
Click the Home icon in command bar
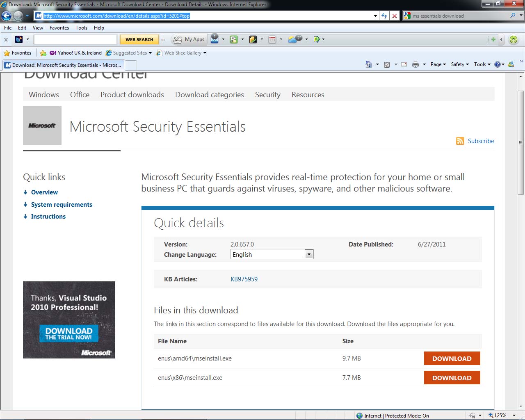pyautogui.click(x=369, y=64)
